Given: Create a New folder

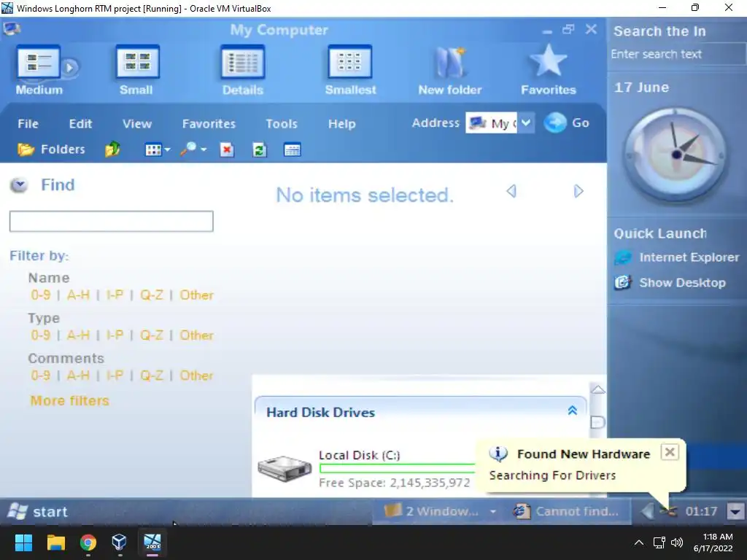Looking at the screenshot, I should tap(449, 71).
